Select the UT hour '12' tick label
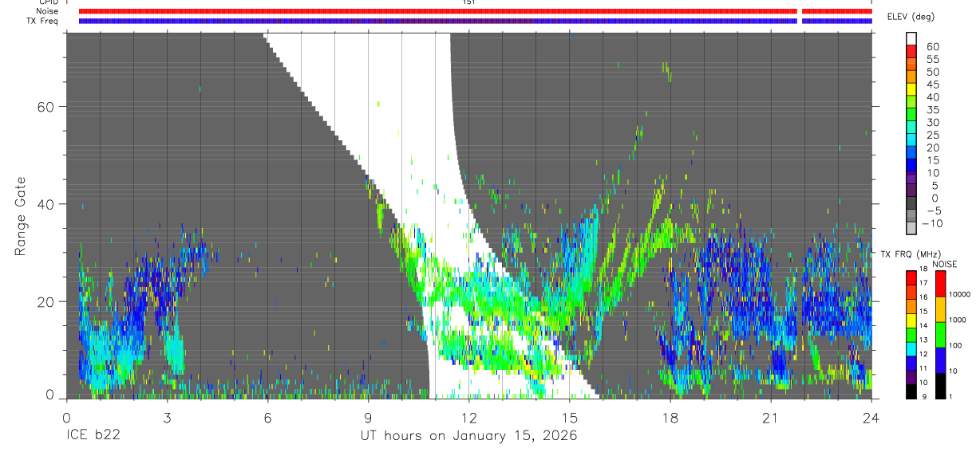Image resolution: width=980 pixels, height=452 pixels. coord(469,419)
